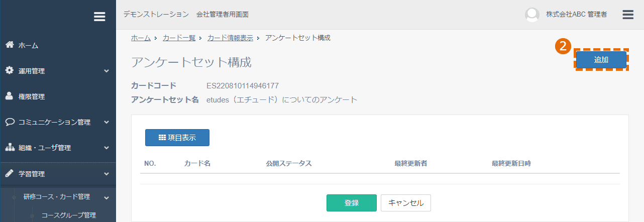Expand コミュニケーション管理 chevron
The width and height of the screenshot is (644, 222).
click(x=106, y=123)
